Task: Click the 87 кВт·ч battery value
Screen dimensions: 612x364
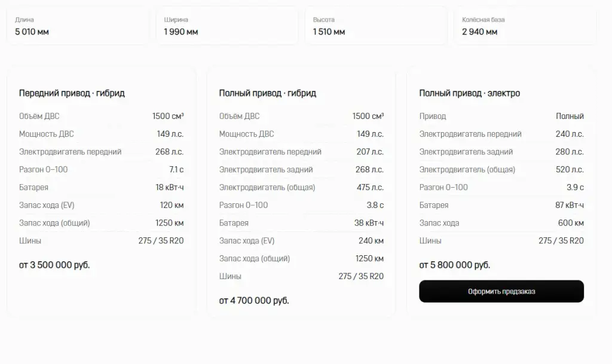Action: [x=570, y=205]
